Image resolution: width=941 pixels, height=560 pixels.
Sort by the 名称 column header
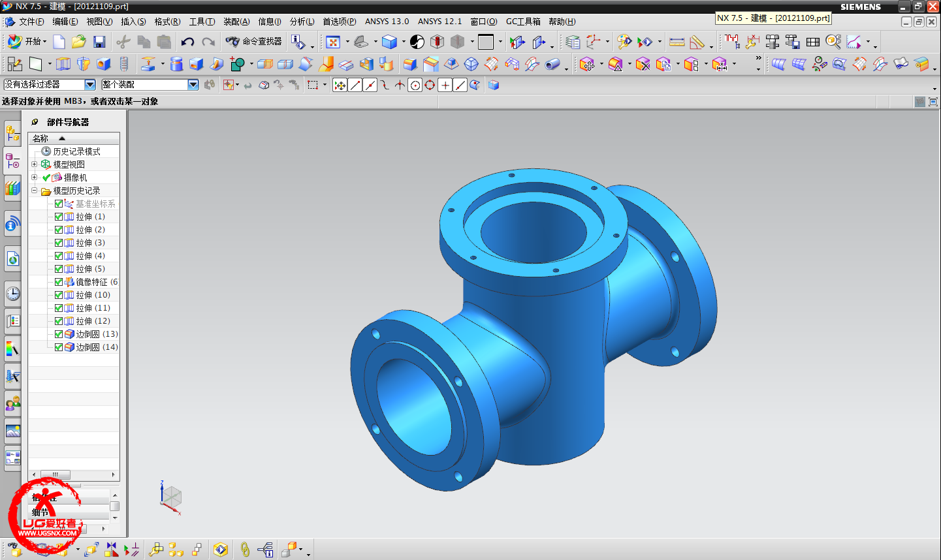(74, 138)
